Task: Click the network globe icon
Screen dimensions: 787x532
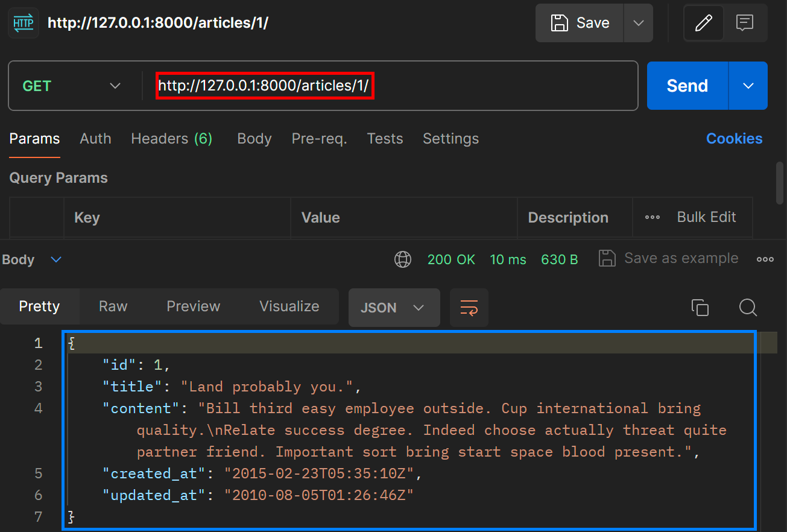Action: 403,259
